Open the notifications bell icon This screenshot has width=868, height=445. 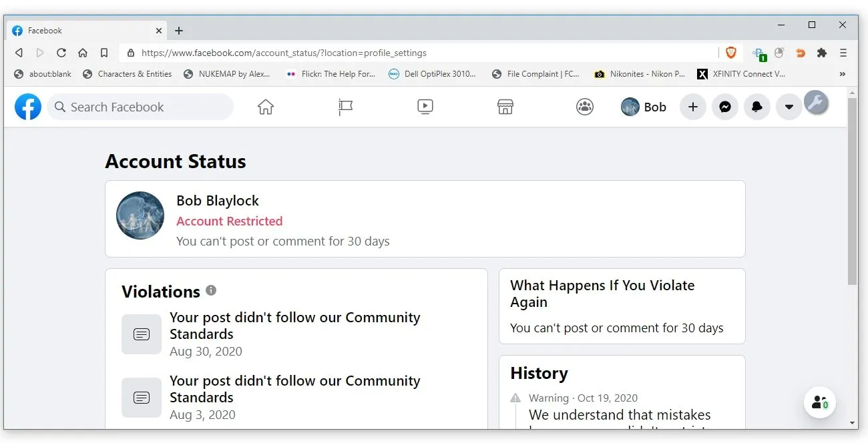click(x=756, y=107)
